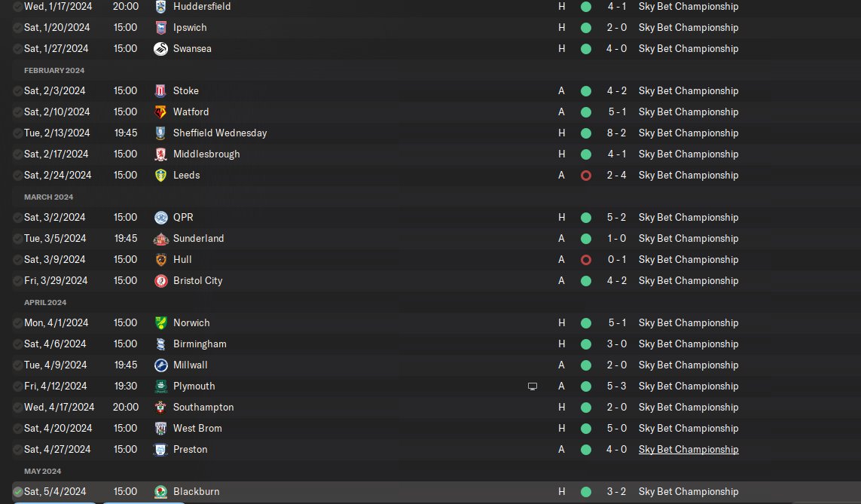Toggle the checkmark beside Mon, 4/1/2024 fixture

coord(17,323)
